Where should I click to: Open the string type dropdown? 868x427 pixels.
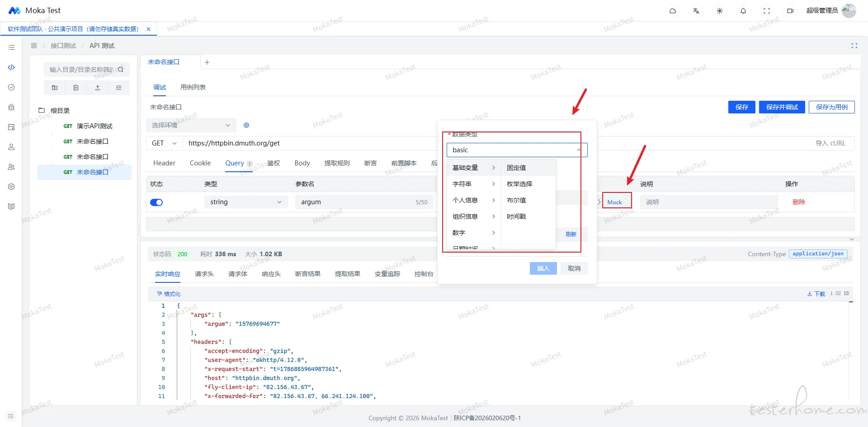(x=246, y=202)
